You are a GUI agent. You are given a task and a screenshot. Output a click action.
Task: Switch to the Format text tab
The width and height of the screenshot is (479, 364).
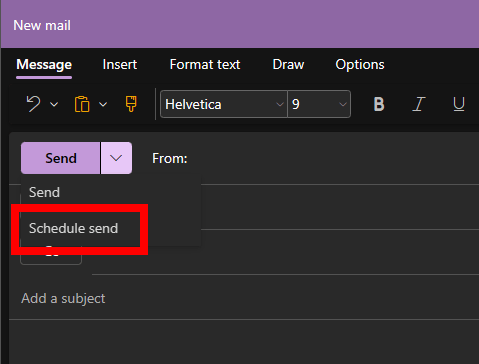[x=205, y=64]
